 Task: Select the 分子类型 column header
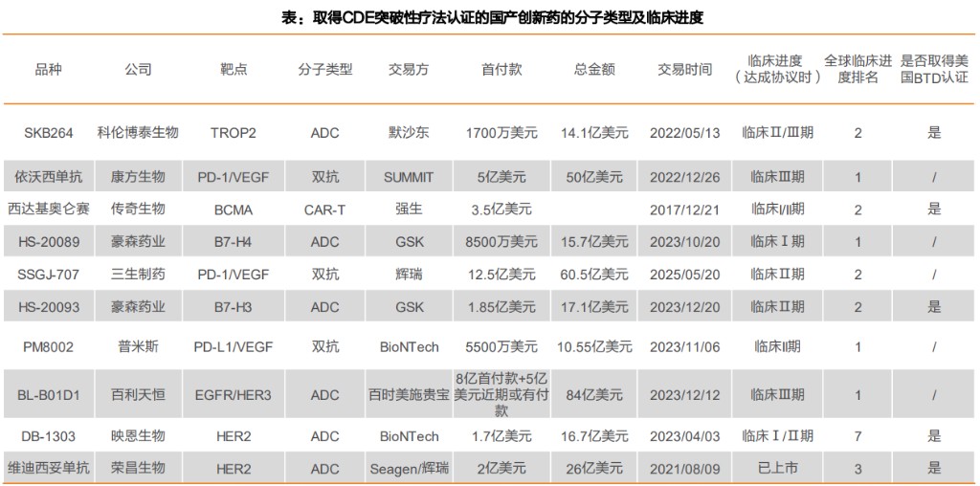tap(325, 69)
